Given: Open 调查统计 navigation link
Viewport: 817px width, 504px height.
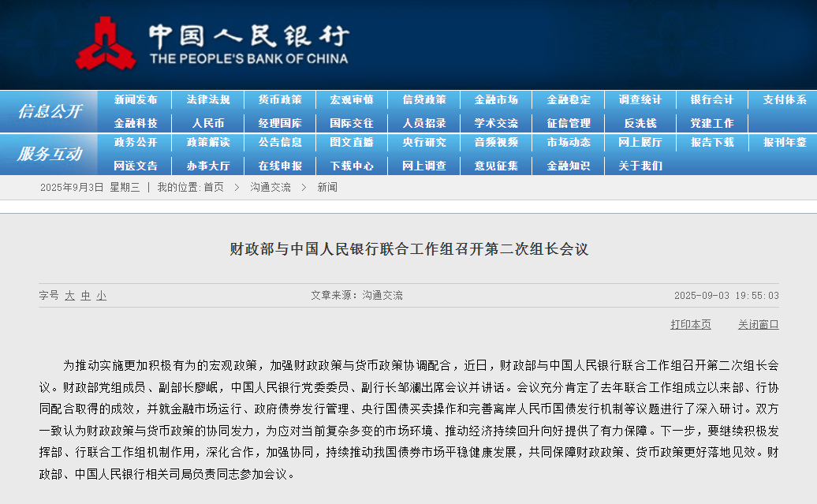Looking at the screenshot, I should click(x=640, y=99).
